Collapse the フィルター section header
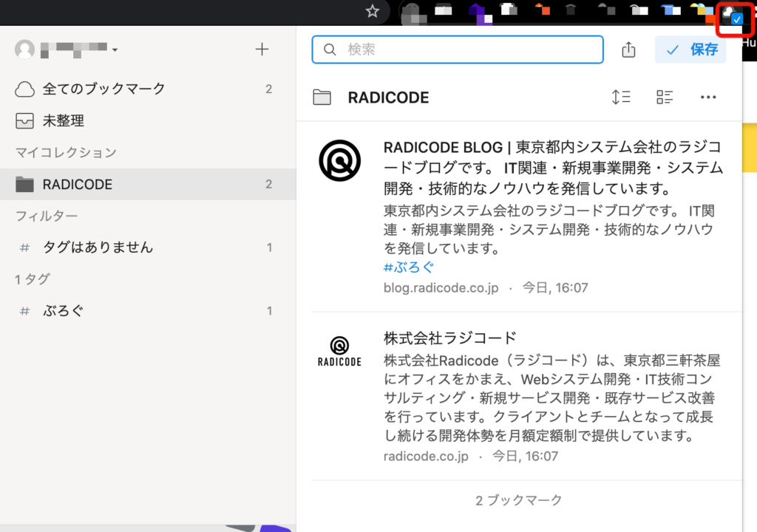 (47, 216)
